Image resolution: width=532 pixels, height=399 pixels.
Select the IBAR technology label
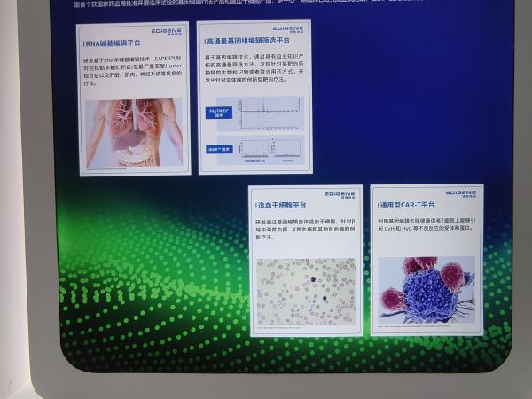click(218, 149)
